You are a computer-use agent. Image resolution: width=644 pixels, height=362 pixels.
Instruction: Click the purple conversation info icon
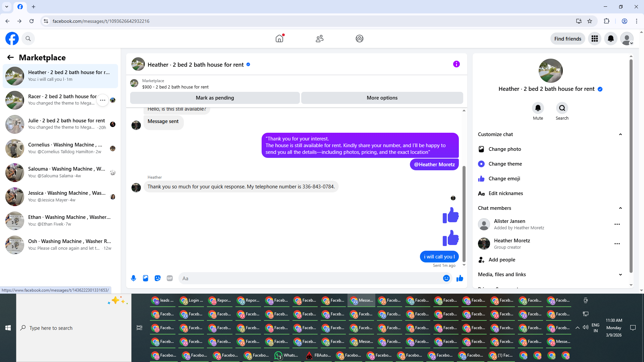point(456,64)
